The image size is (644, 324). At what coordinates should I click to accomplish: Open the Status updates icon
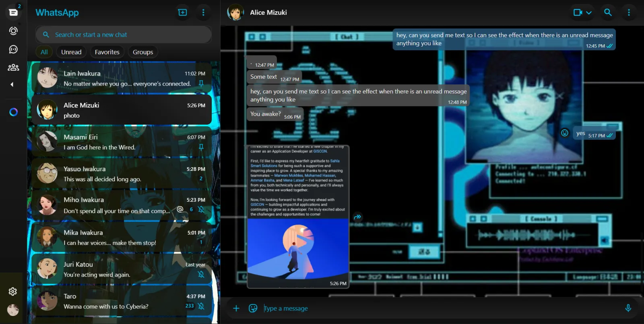coord(13,31)
